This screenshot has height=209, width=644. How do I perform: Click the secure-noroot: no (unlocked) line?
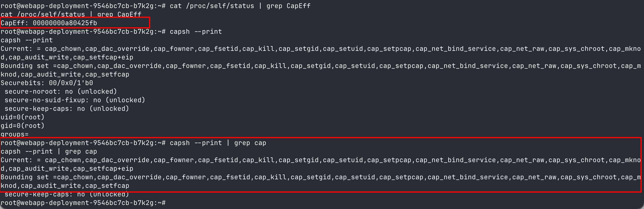[61, 92]
